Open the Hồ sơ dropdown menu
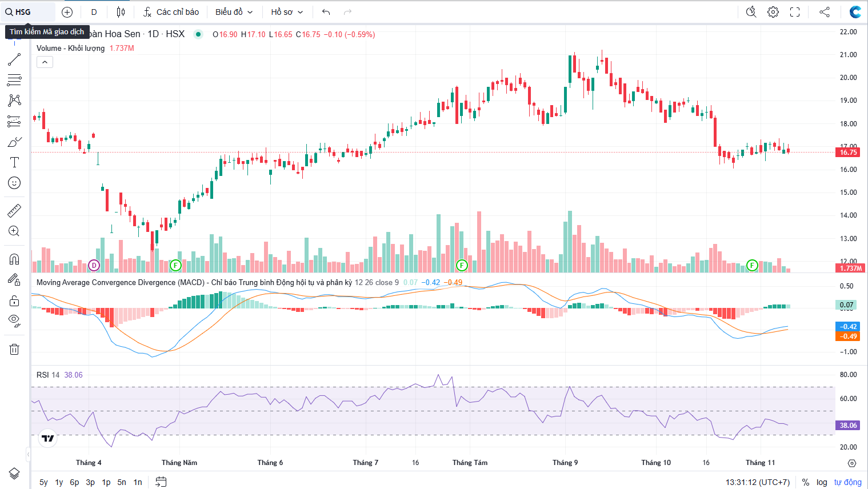The width and height of the screenshot is (868, 489). [287, 12]
